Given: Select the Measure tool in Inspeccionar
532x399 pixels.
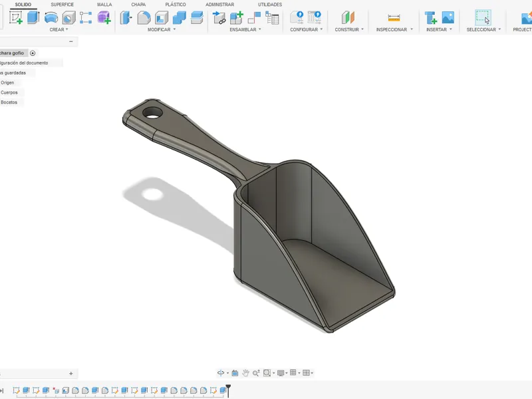Looking at the screenshot, I should click(x=394, y=18).
